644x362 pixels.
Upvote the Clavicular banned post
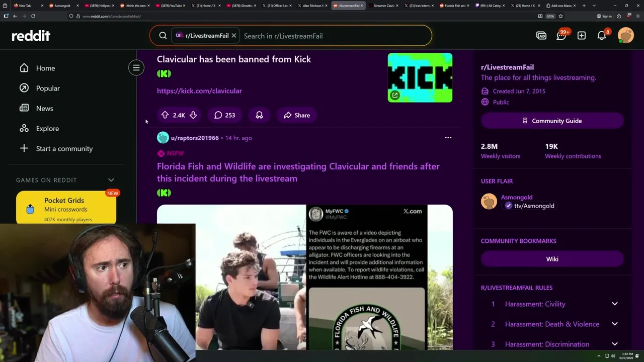click(165, 115)
